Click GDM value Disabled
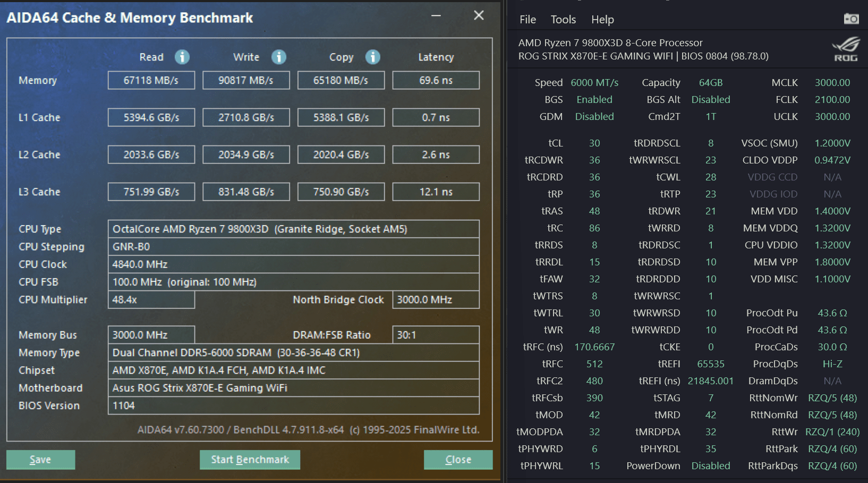Screen dimensions: 868x483 [594, 117]
